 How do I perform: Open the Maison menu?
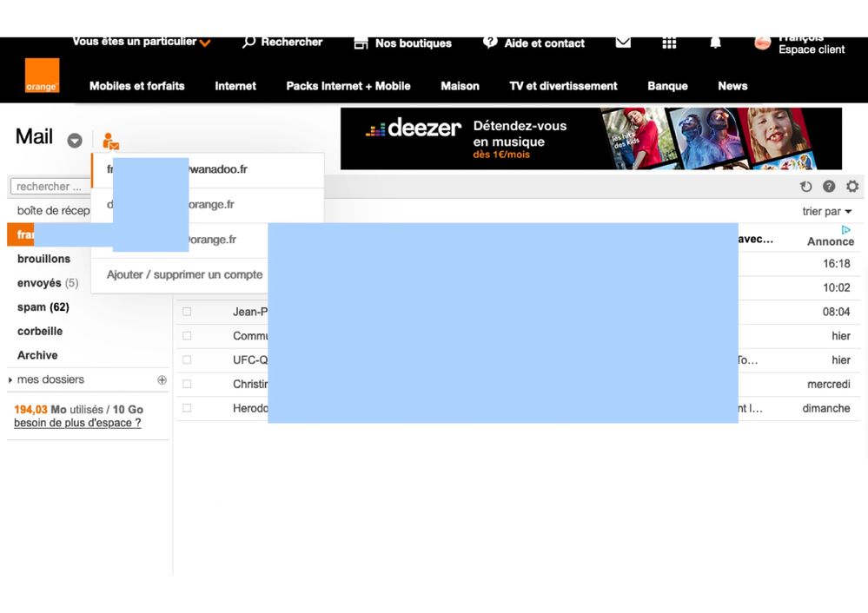tap(460, 86)
